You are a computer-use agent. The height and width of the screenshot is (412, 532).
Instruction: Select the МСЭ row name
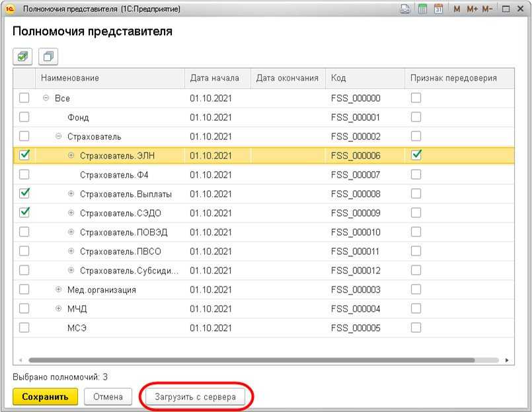point(77,327)
